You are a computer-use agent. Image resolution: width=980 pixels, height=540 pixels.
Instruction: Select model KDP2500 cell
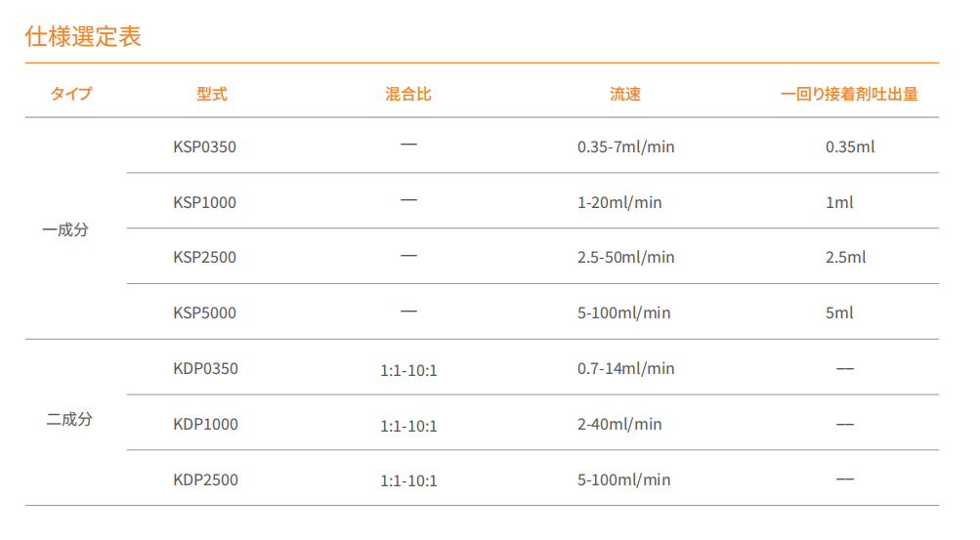(x=205, y=479)
